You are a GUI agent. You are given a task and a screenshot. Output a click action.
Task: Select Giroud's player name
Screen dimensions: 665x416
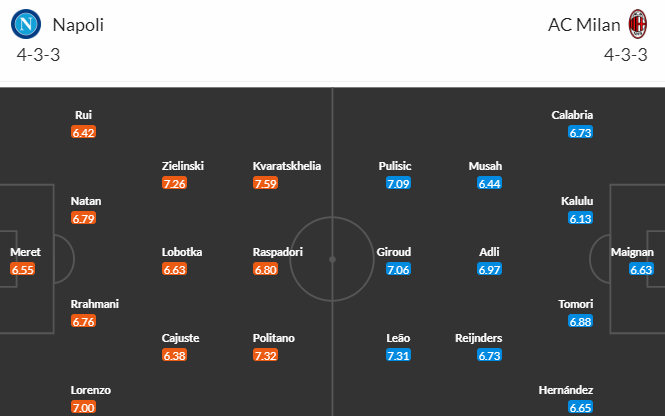point(394,252)
